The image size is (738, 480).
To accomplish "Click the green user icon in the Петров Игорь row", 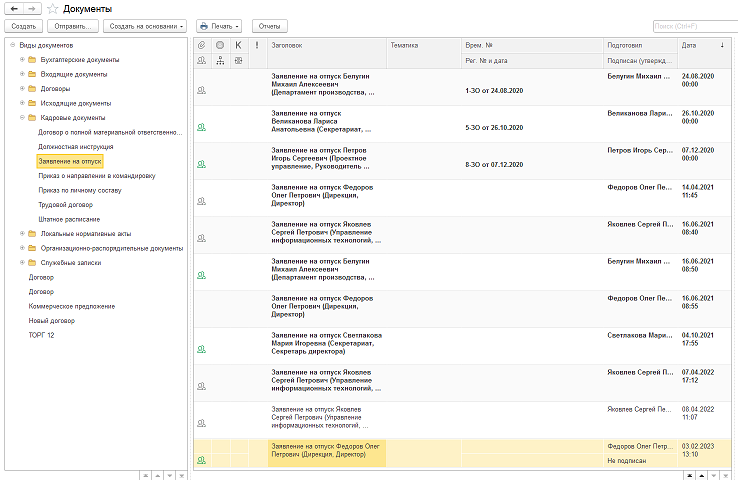I will (201, 165).
